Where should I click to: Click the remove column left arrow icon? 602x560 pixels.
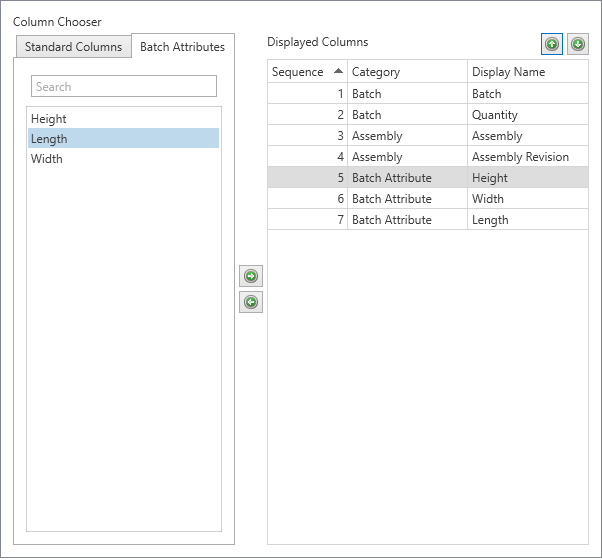click(x=251, y=302)
